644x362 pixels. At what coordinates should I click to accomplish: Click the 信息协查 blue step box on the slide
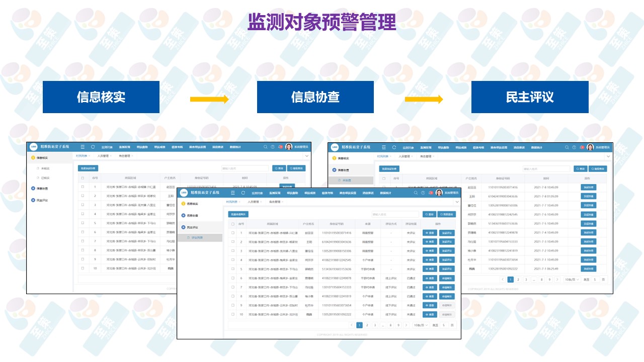point(315,97)
